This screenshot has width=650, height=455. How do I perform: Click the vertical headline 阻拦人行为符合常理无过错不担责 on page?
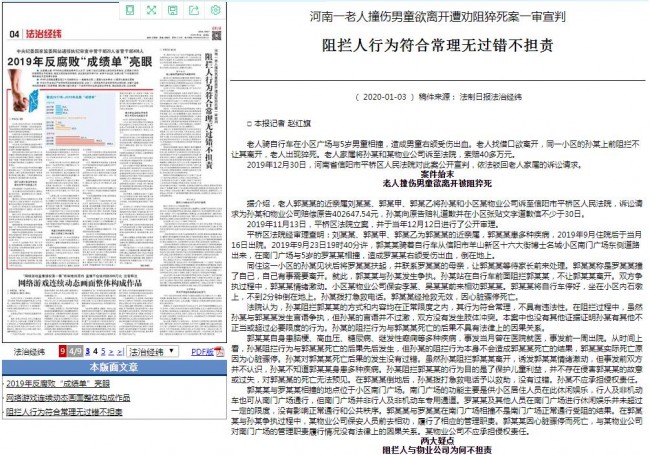(x=209, y=111)
